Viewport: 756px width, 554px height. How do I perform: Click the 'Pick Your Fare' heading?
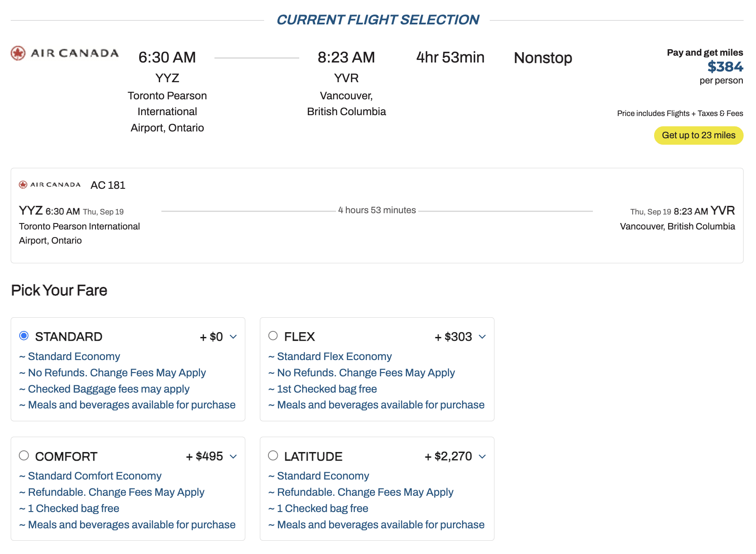point(59,290)
